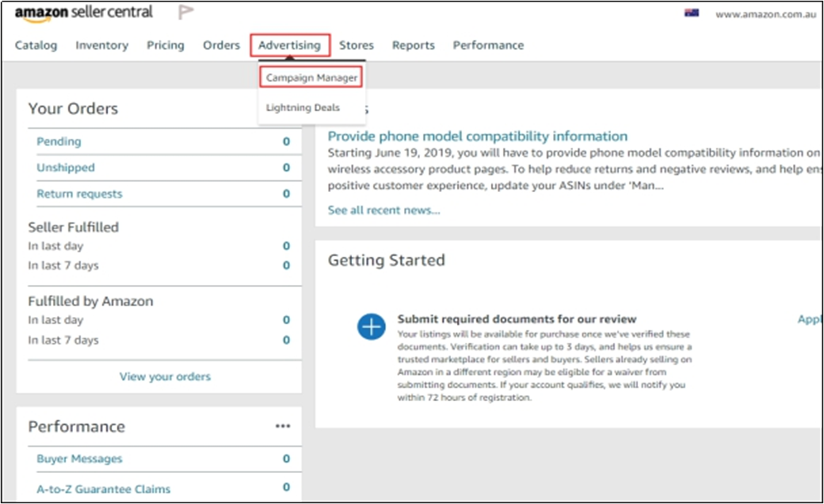Open the Catalog menu
This screenshot has width=824, height=504.
tap(36, 45)
